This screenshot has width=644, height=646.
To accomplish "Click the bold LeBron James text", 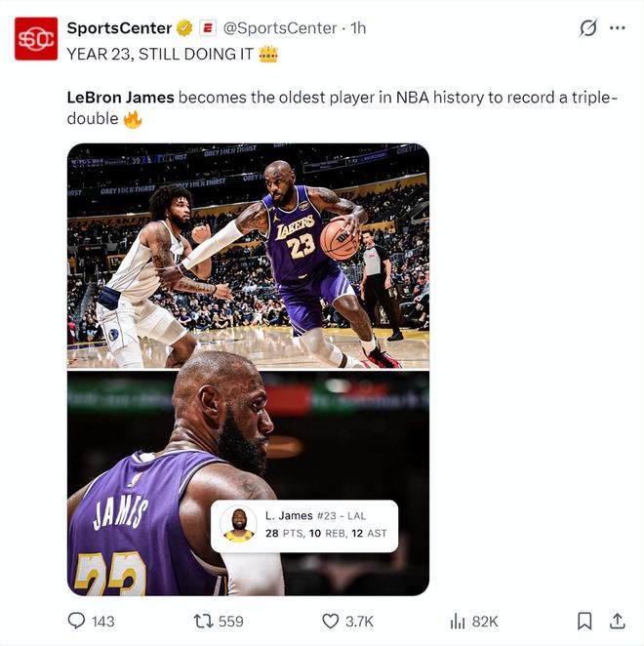I will pos(120,97).
